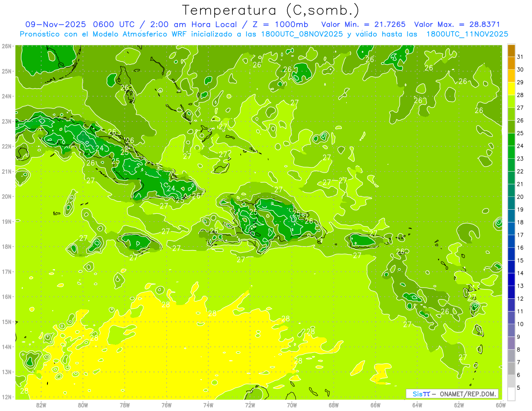Click the "76W" longitude axis label
532x411 pixels.
click(x=167, y=405)
